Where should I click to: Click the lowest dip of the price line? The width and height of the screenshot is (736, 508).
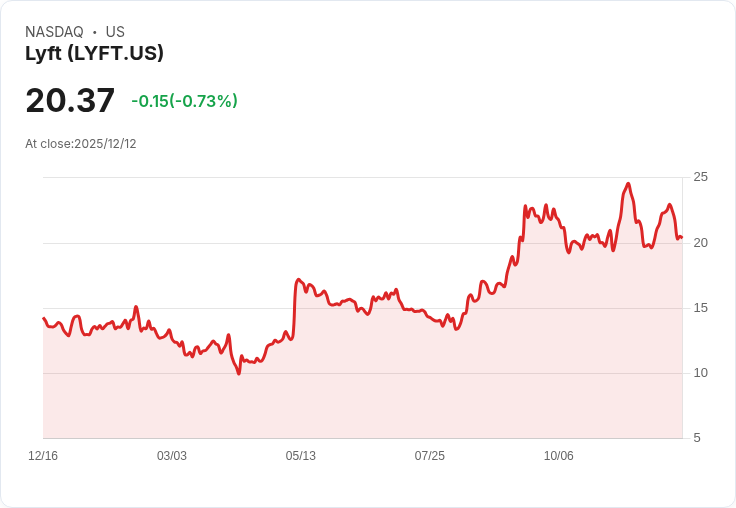coord(238,374)
